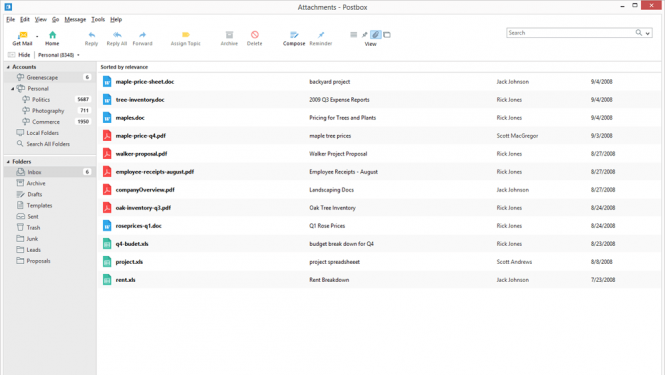The image size is (665, 375).
Task: Open the Inbox folder
Action: [50, 172]
